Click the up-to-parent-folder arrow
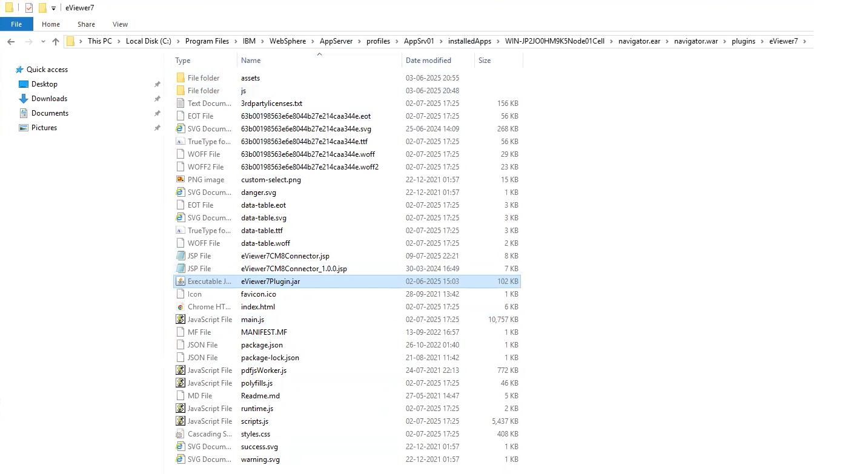868x474 pixels. click(55, 41)
